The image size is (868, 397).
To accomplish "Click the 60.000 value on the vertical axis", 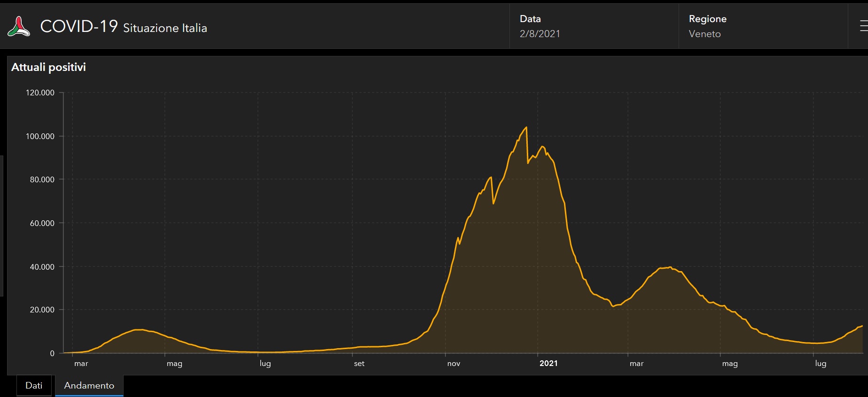I will tap(42, 223).
